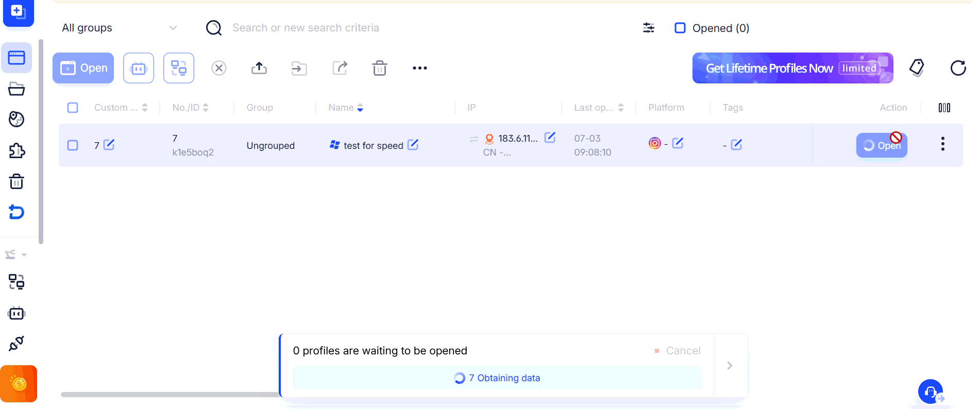This screenshot has width=980, height=409.
Task: Click the horizontal scrollbar at bottom
Action: coord(170,395)
